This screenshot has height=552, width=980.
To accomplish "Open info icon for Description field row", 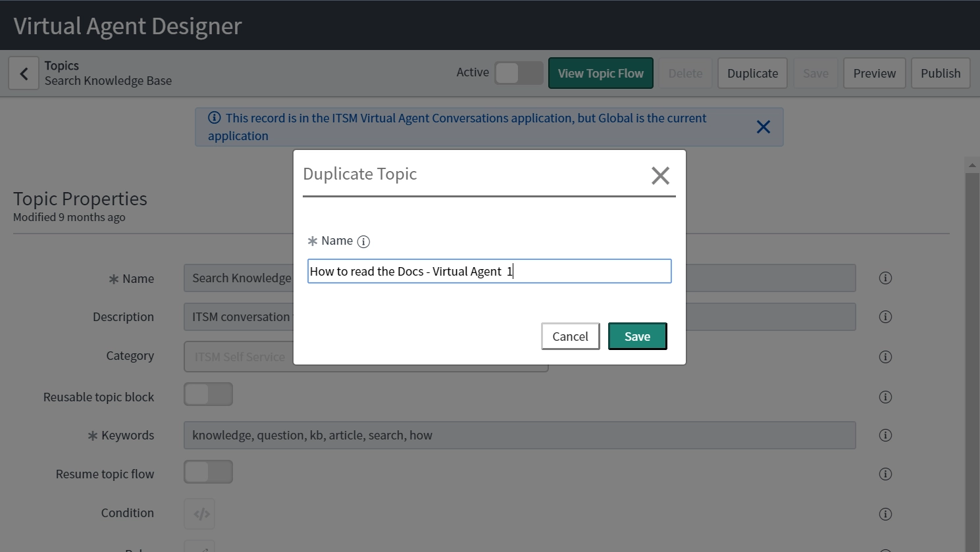I will 885,317.
